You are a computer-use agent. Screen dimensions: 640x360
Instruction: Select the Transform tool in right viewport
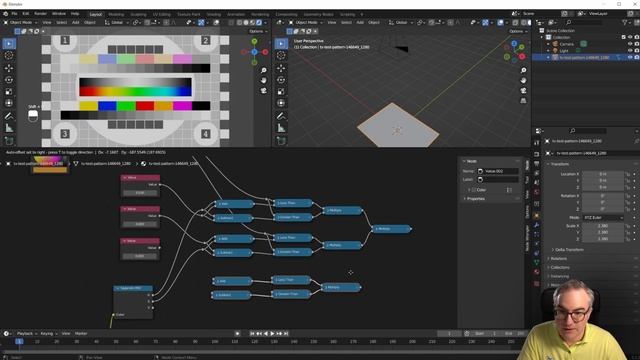(281, 103)
